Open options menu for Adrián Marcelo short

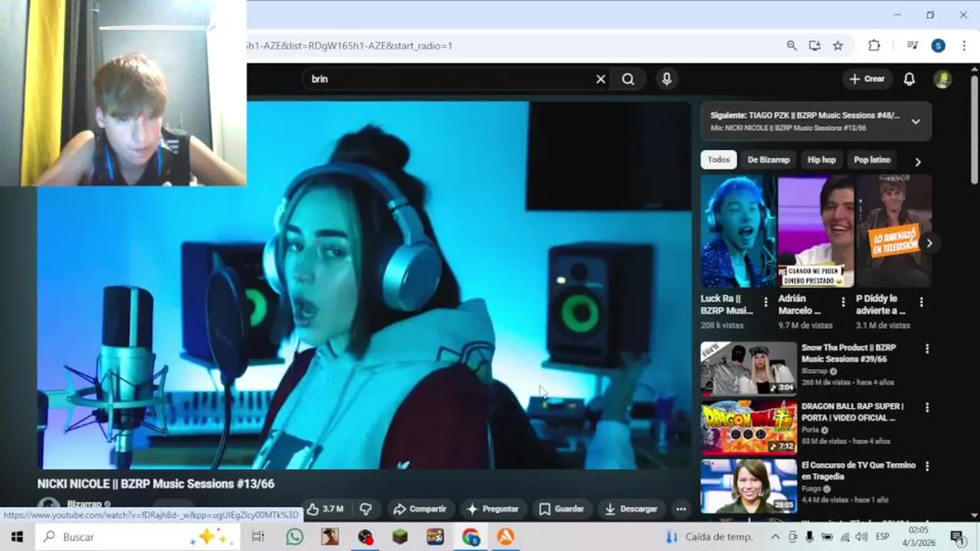(843, 302)
